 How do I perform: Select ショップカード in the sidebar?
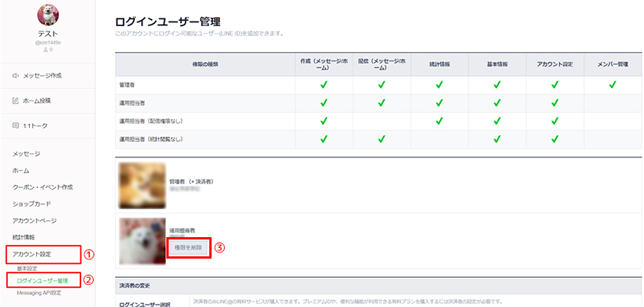click(32, 204)
